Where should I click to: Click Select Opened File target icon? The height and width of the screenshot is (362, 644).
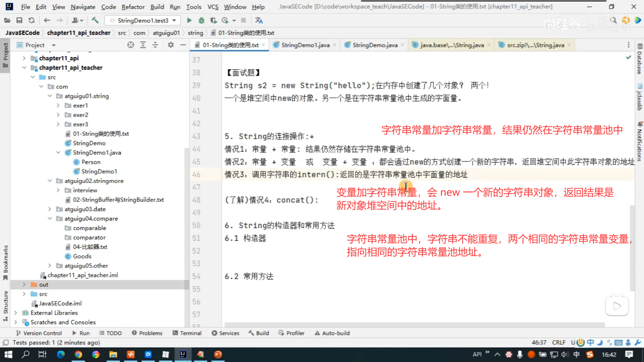click(x=130, y=45)
